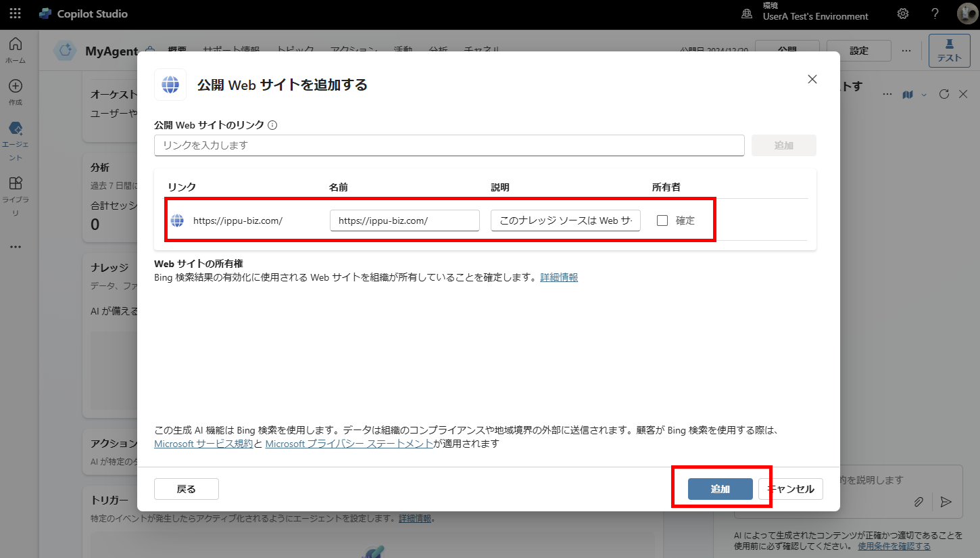Switch to the チャネル tab

click(483, 49)
